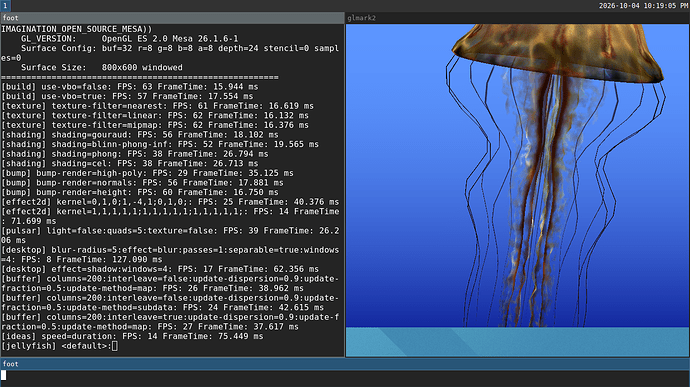Click the buffer update-method=subdata result line
Viewport: 690px width, 387px height.
(170, 303)
